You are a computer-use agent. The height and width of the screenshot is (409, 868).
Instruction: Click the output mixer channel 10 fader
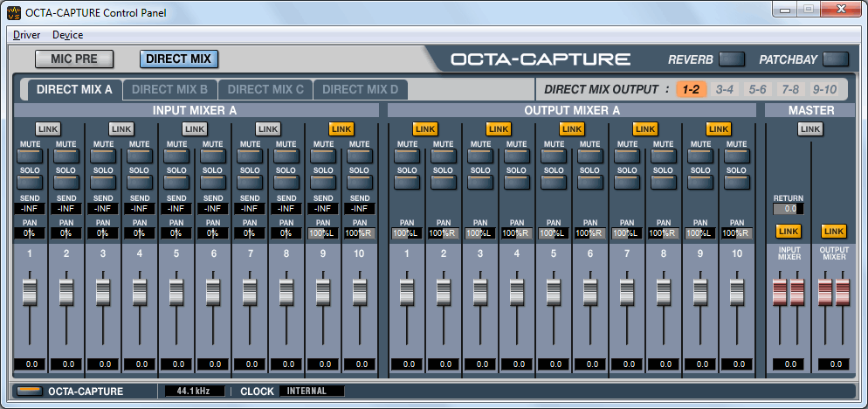pos(737,293)
